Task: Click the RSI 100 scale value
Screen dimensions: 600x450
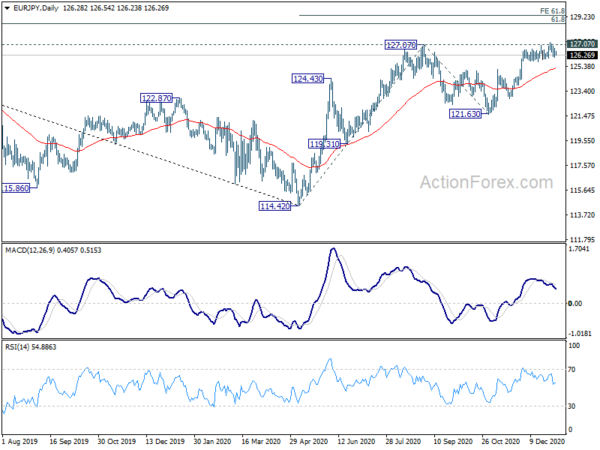Action: (x=575, y=346)
